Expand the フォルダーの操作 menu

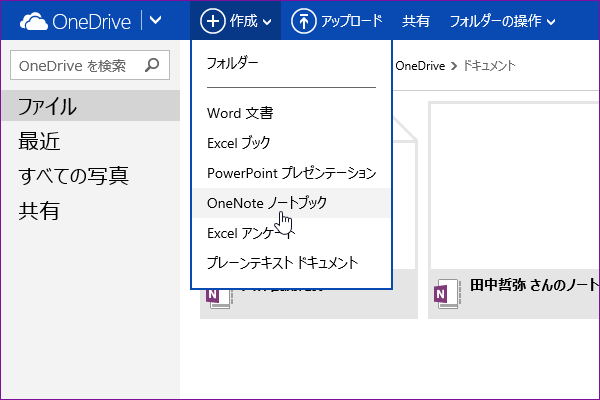pos(502,21)
